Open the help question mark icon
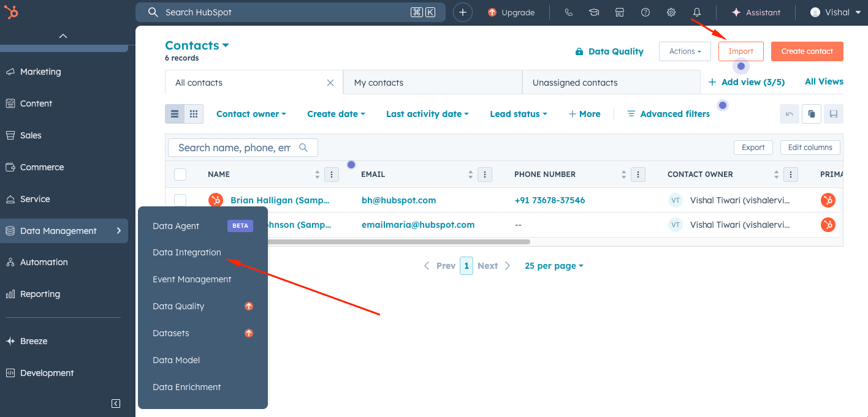This screenshot has width=868, height=417. 645,12
